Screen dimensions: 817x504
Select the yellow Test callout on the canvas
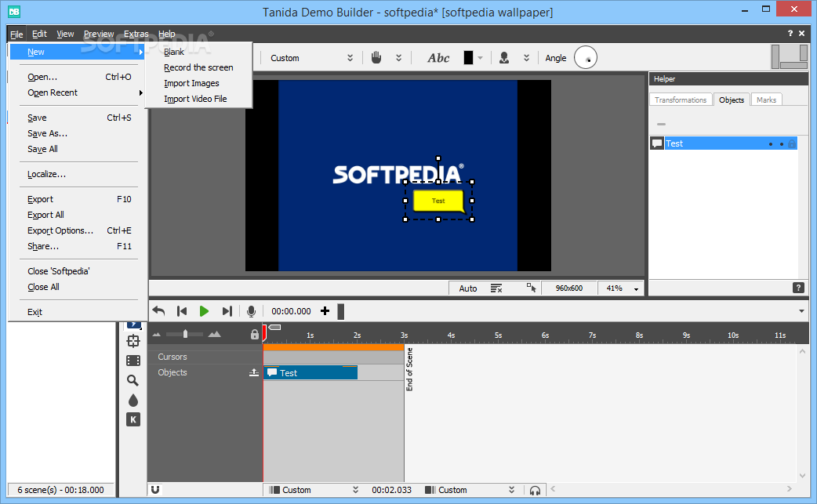click(438, 201)
